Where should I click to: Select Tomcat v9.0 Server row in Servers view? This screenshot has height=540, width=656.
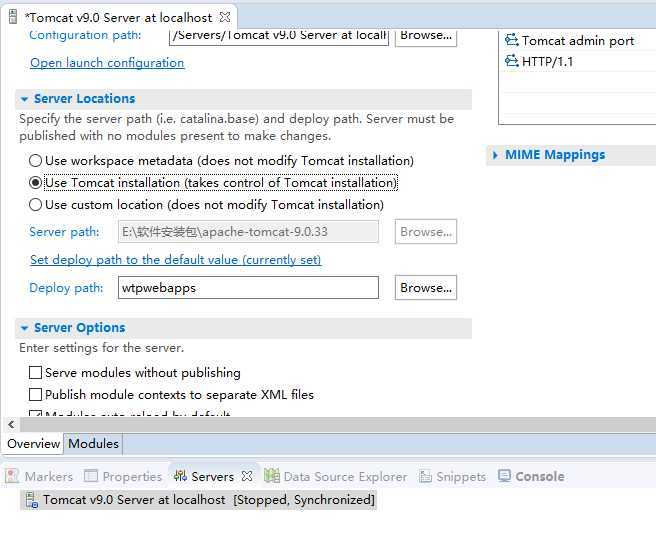click(199, 500)
